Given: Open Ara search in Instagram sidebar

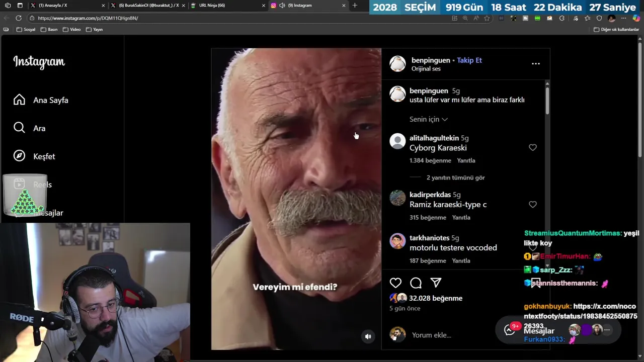Looking at the screenshot, I should pyautogui.click(x=30, y=128).
